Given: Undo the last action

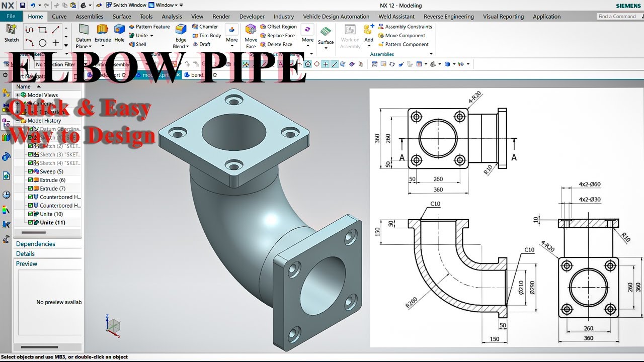Looking at the screenshot, I should tap(33, 5).
